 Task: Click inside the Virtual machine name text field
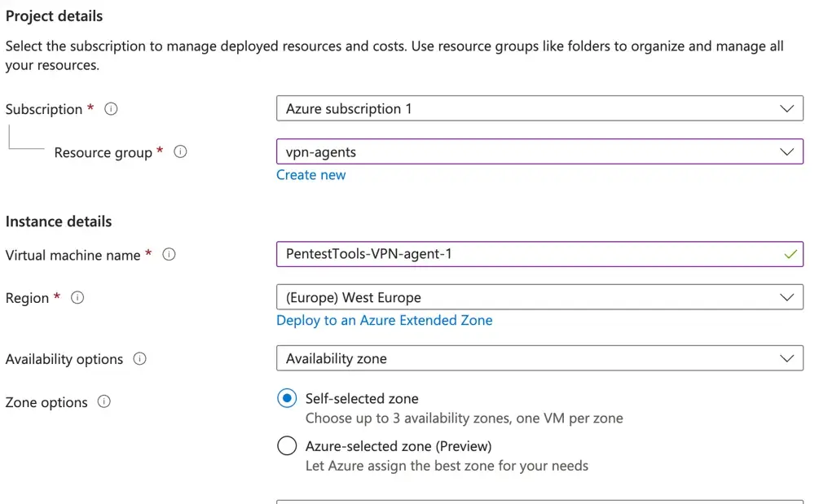coord(522,254)
